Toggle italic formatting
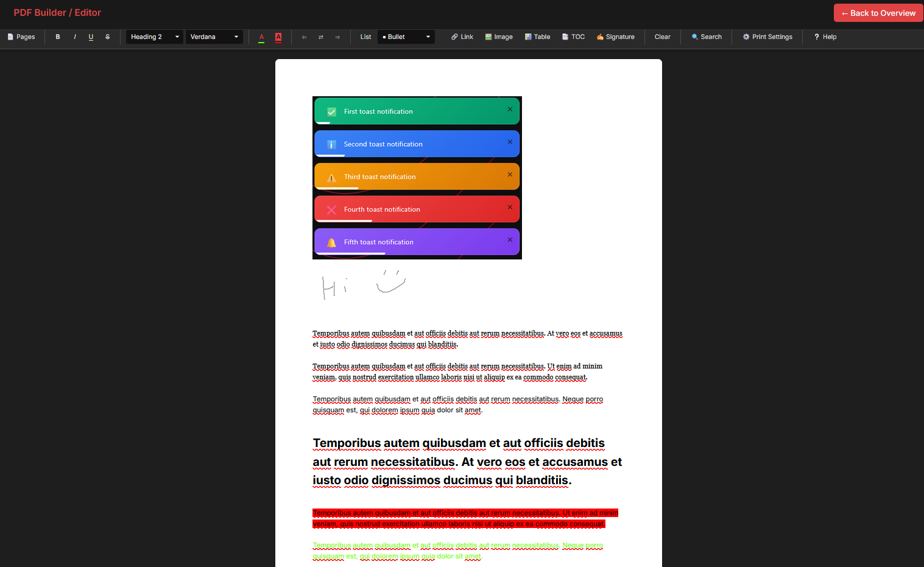This screenshot has width=924, height=567. pyautogui.click(x=74, y=37)
